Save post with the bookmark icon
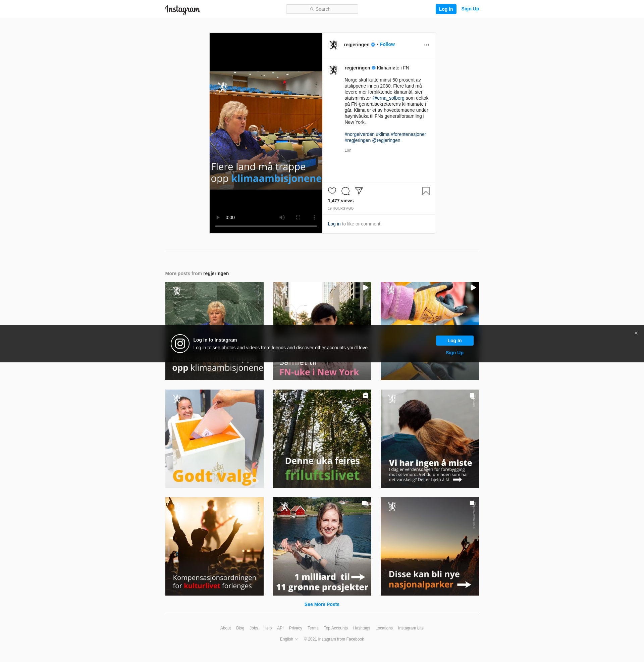This screenshot has height=662, width=644. tap(426, 191)
